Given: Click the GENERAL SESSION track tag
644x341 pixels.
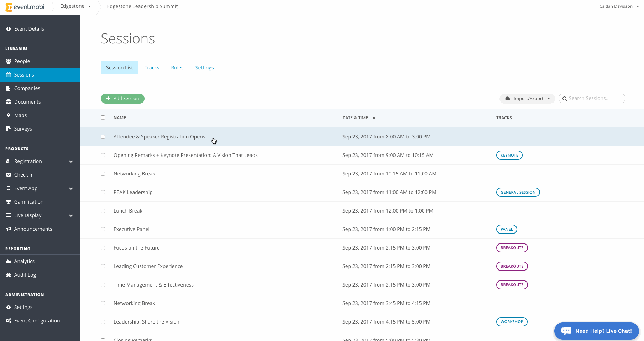Looking at the screenshot, I should tap(518, 192).
